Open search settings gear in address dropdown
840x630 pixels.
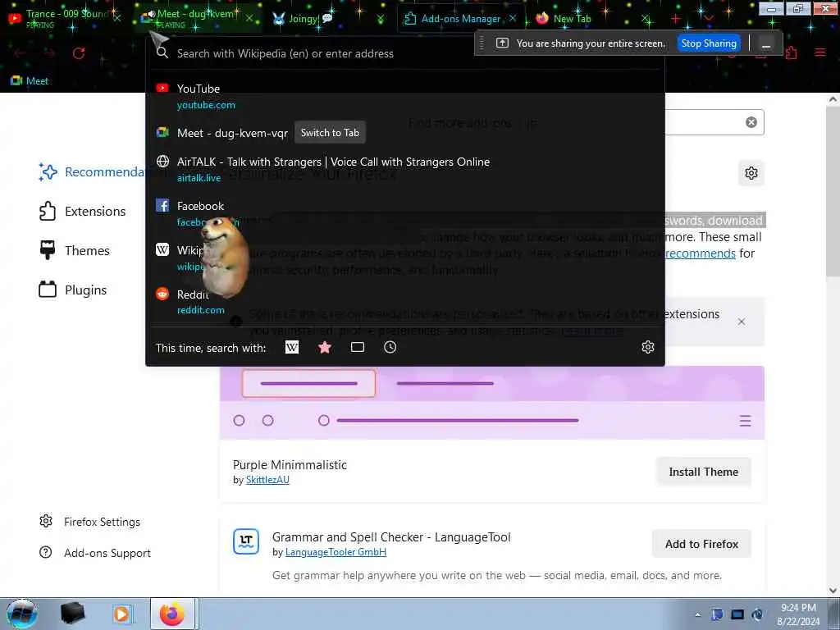coord(648,347)
